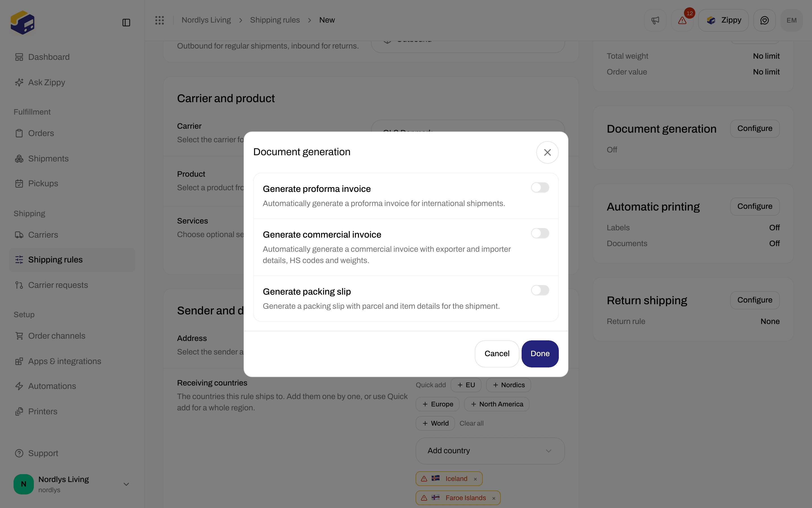The width and height of the screenshot is (812, 508).
Task: Enable Generate packing slip toggle
Action: tap(540, 290)
